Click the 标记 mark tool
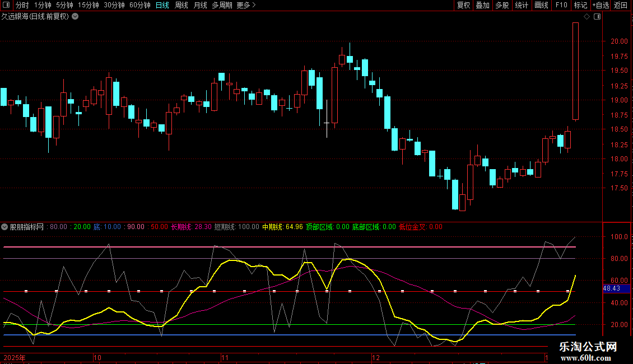633x364 pixels. pos(580,5)
